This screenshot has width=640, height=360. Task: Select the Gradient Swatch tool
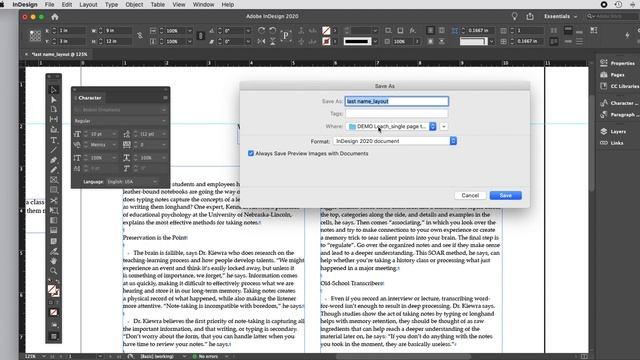point(53,220)
